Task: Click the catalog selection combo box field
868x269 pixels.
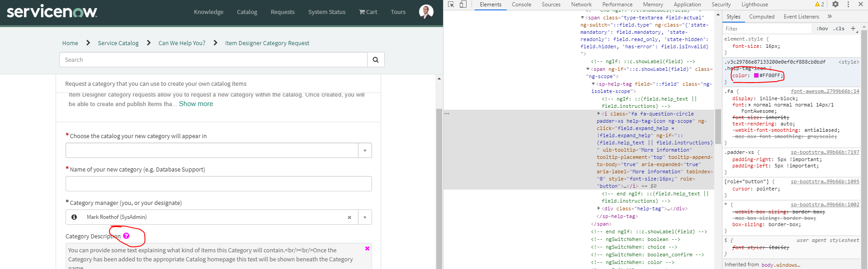Action: [212, 150]
